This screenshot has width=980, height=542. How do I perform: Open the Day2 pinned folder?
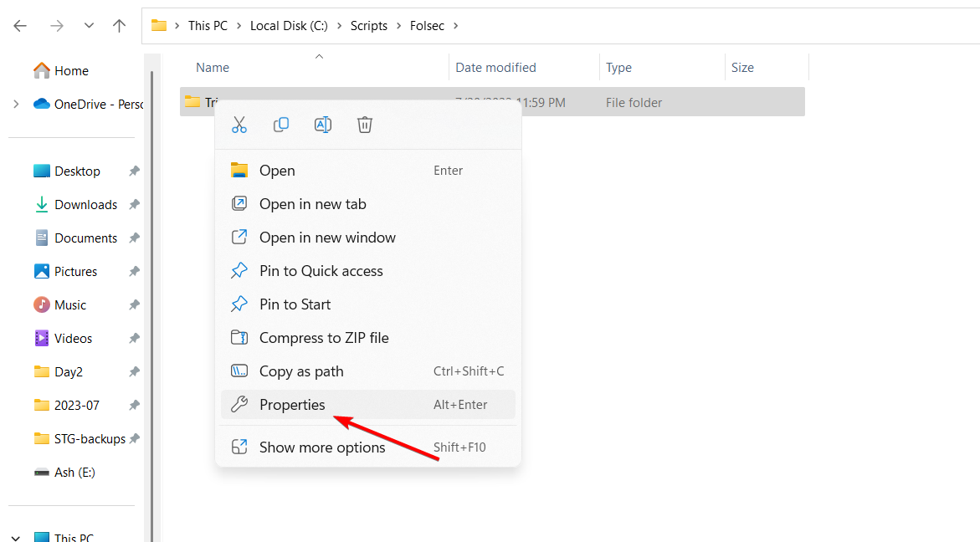[58, 371]
